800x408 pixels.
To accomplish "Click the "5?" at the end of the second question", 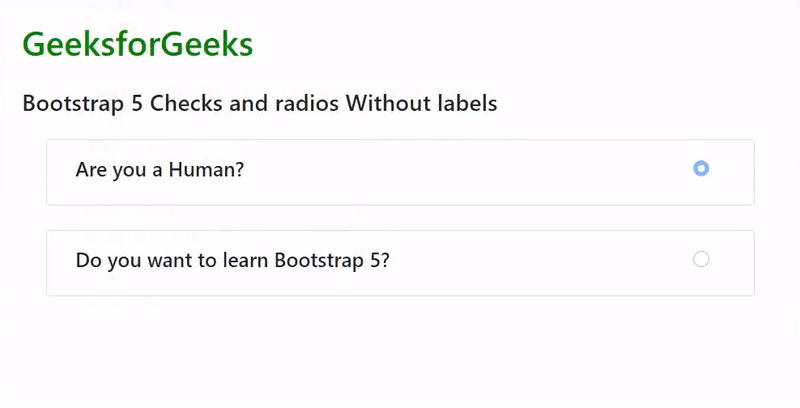I will point(379,261).
